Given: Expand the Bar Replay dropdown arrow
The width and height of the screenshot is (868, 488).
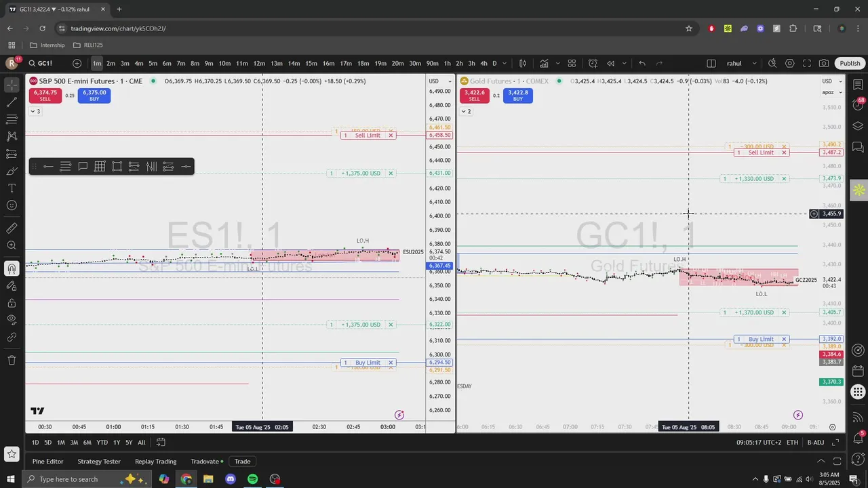Looking at the screenshot, I should coord(624,63).
